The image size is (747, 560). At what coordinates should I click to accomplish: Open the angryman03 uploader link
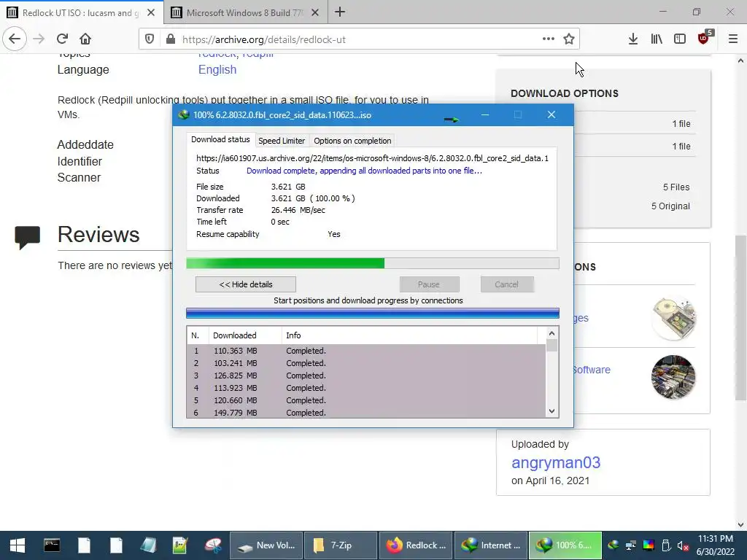pyautogui.click(x=555, y=462)
